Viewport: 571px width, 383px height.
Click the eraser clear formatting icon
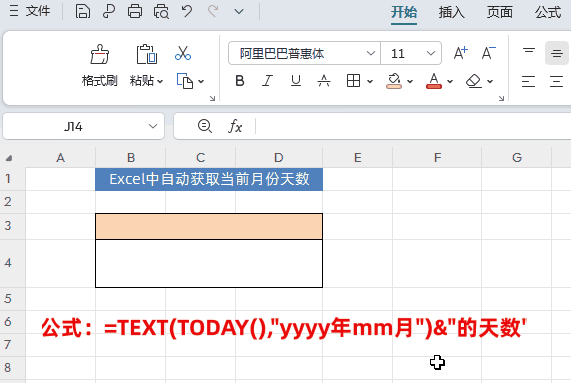[473, 81]
